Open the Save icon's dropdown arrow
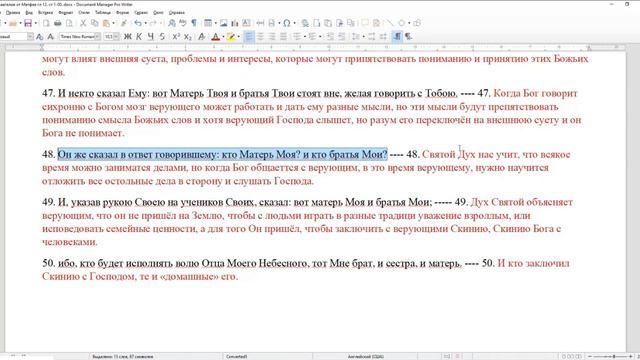The width and height of the screenshot is (640, 360). (x=35, y=23)
